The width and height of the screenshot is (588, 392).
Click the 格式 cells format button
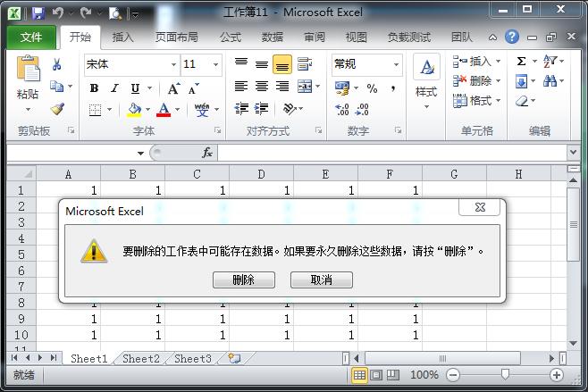[x=476, y=100]
